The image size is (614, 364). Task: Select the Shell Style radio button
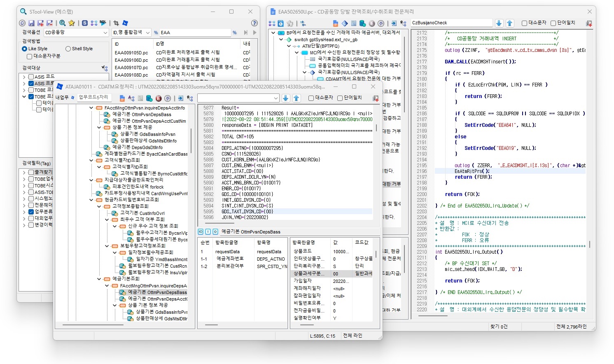tap(68, 49)
